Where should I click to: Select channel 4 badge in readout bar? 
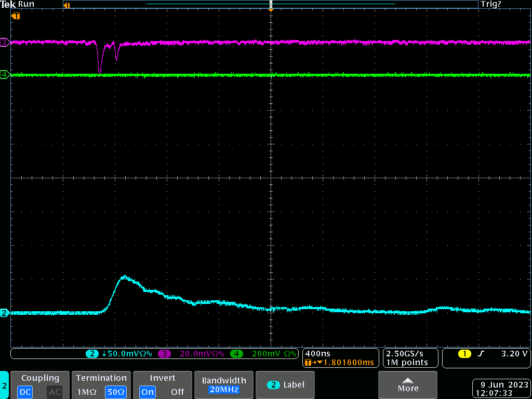(236, 354)
